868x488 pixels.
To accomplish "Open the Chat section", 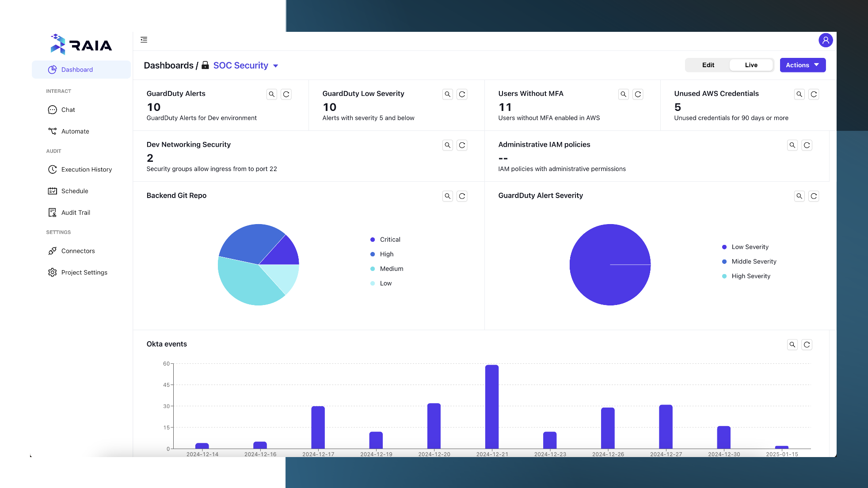I will pyautogui.click(x=68, y=110).
